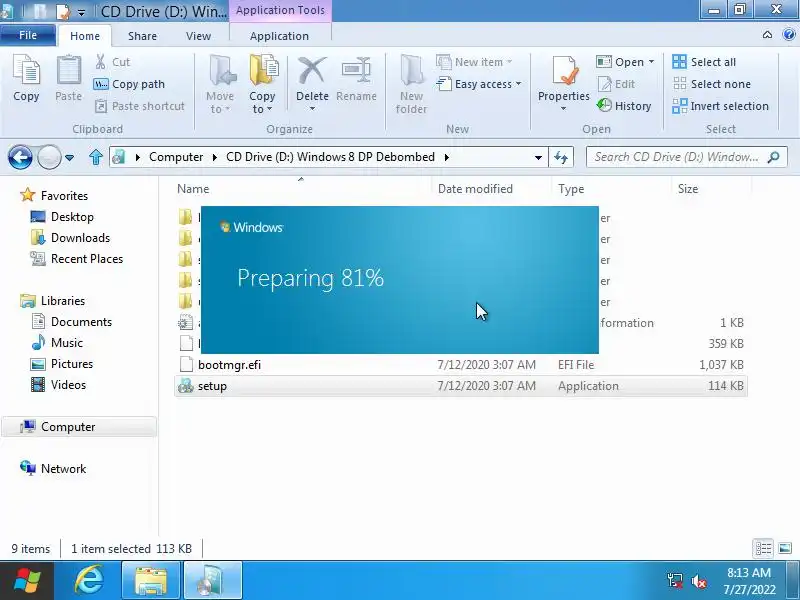Click the Up one level arrow
The height and width of the screenshot is (600, 800).
point(95,157)
